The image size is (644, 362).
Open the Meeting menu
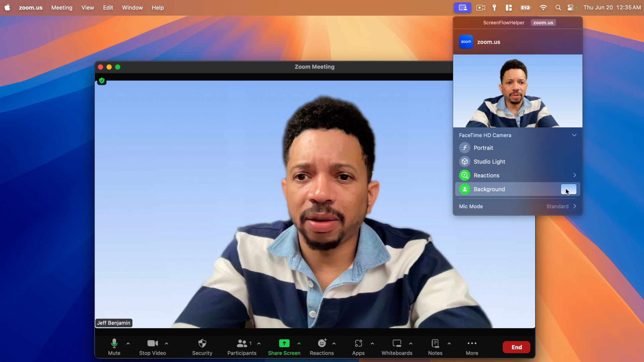(x=62, y=7)
